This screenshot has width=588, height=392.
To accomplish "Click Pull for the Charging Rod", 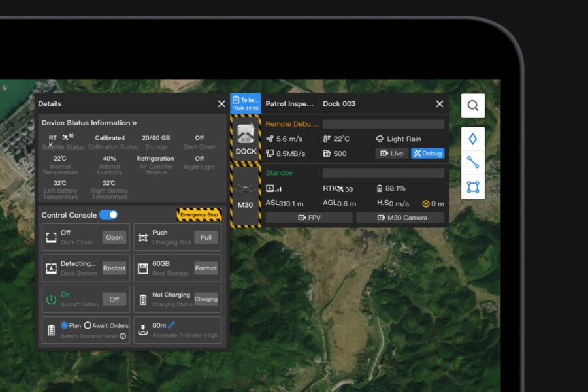I will click(206, 237).
